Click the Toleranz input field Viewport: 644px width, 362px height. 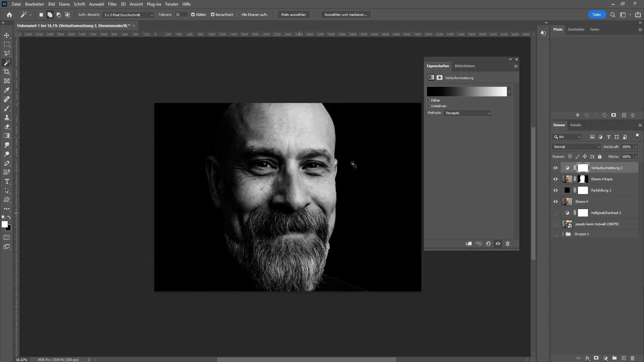point(181,15)
